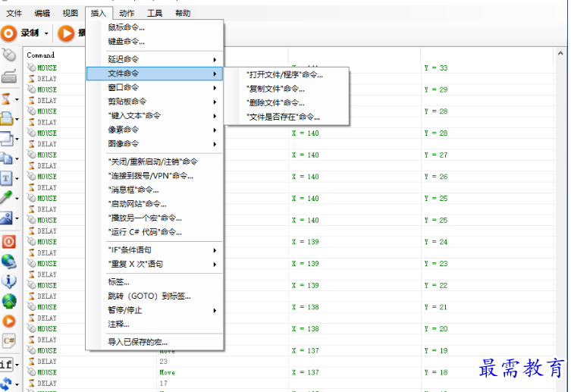Select "打开文件/程序"命令... in submenu

287,75
